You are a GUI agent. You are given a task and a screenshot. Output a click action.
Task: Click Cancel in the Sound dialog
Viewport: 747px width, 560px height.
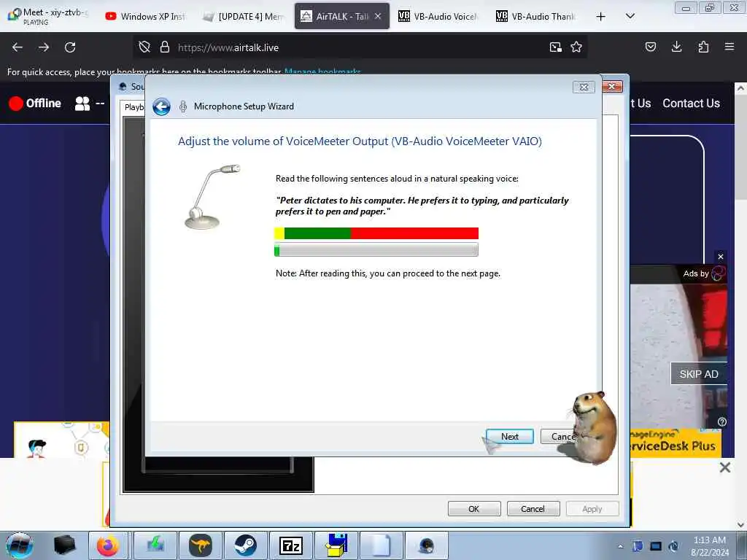pos(533,508)
